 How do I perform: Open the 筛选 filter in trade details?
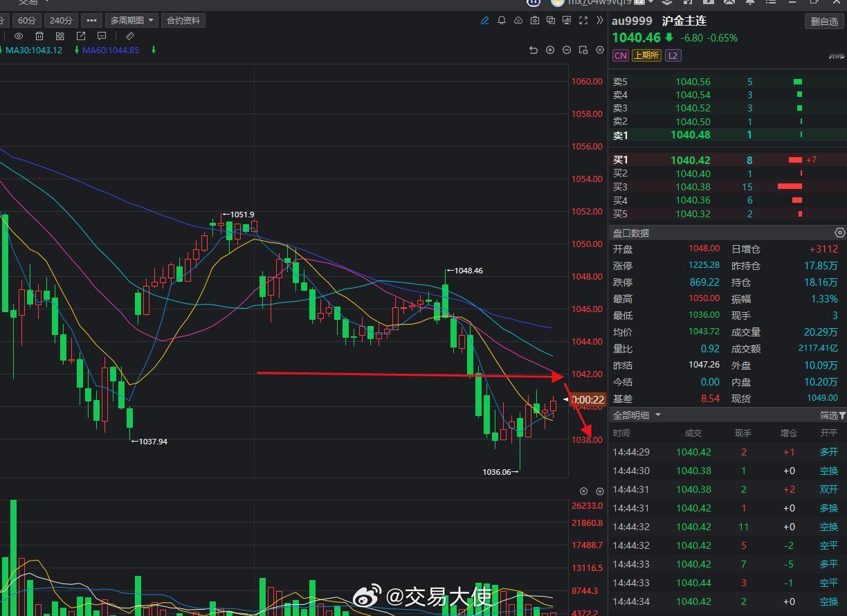(x=833, y=415)
